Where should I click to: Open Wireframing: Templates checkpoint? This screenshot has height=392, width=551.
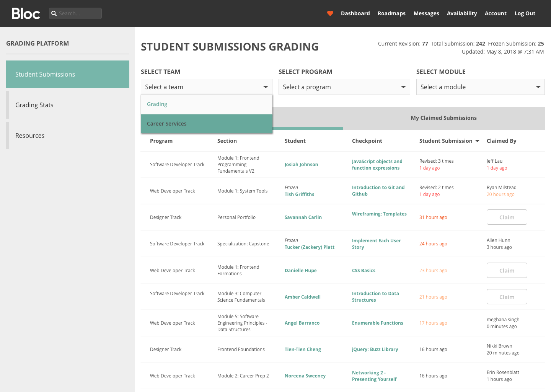point(380,214)
